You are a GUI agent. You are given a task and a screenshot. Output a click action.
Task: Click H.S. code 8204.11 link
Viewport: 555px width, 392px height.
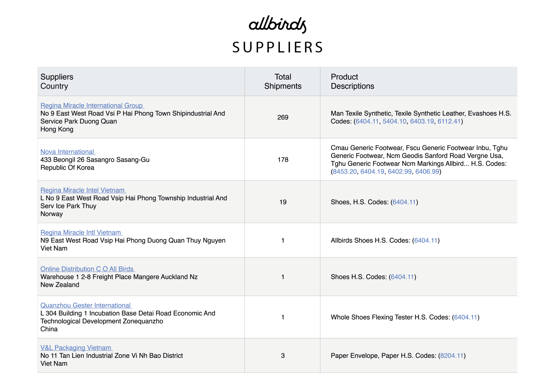[x=452, y=356]
